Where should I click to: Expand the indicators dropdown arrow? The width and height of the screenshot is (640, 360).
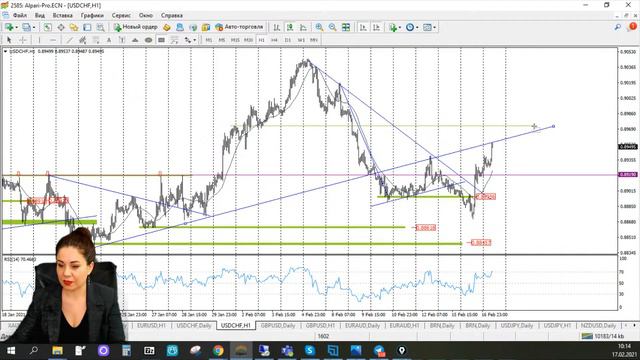(400, 27)
